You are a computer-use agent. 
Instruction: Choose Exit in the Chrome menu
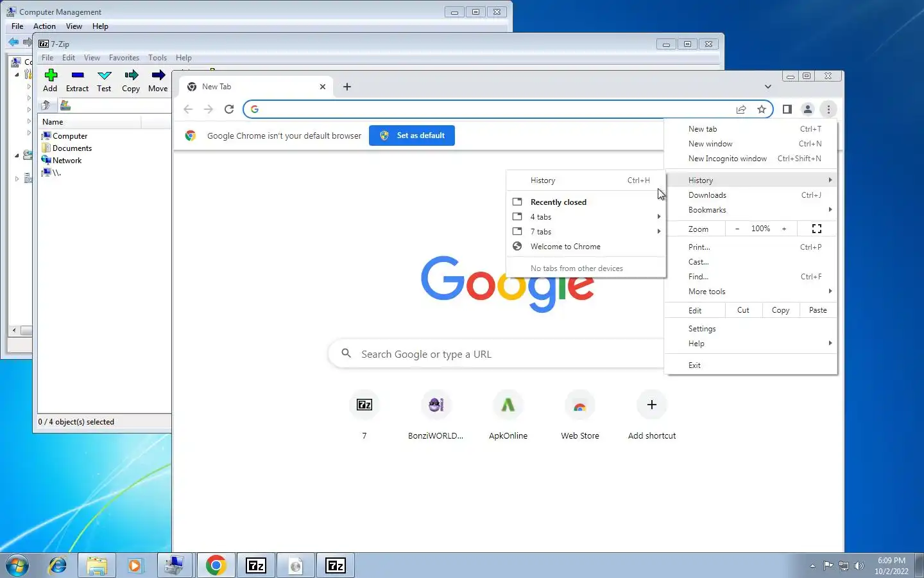coord(751,365)
